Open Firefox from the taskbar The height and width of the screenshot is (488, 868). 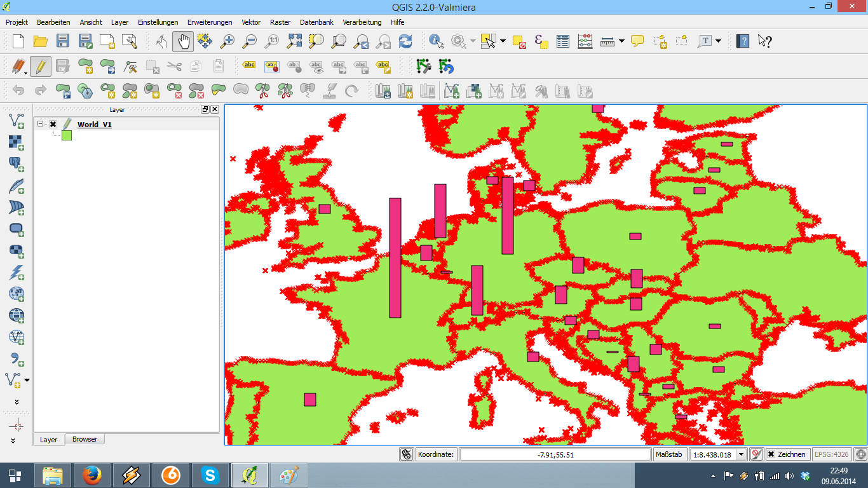coord(92,475)
